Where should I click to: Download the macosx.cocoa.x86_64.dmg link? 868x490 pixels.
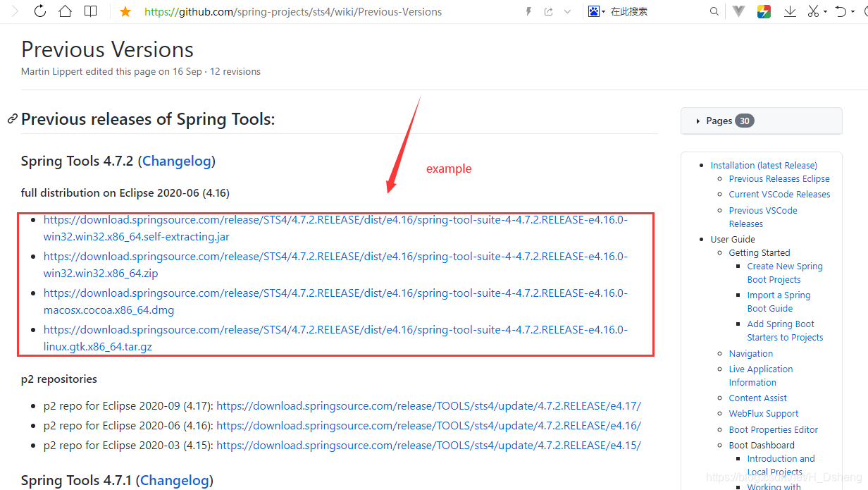335,302
